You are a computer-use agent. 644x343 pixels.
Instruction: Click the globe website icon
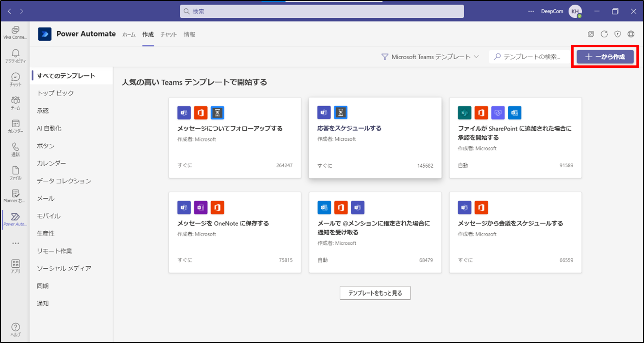(631, 34)
